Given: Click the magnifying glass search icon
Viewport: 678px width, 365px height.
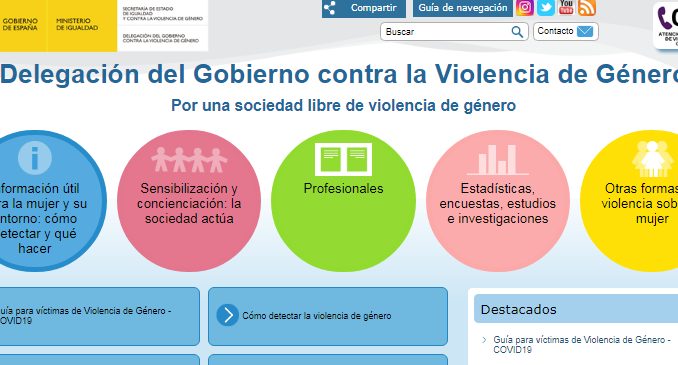Looking at the screenshot, I should click(517, 32).
